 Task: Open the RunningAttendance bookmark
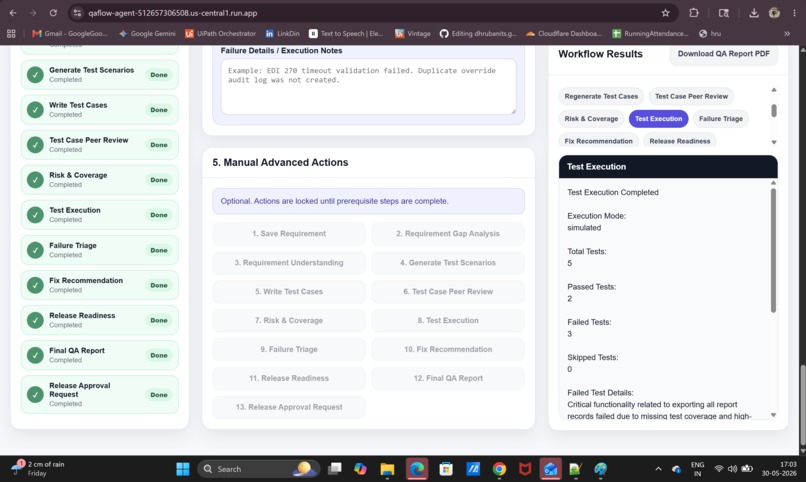tap(650, 33)
